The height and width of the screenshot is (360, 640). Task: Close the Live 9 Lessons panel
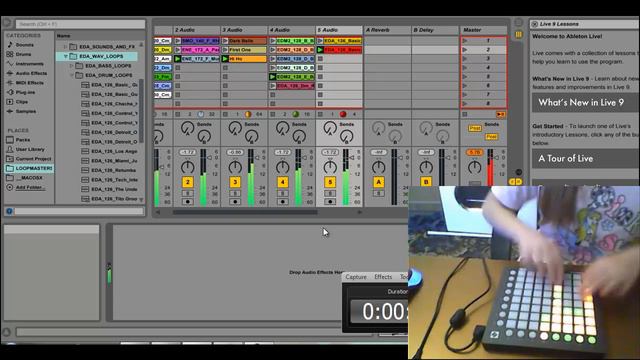pos(535,24)
